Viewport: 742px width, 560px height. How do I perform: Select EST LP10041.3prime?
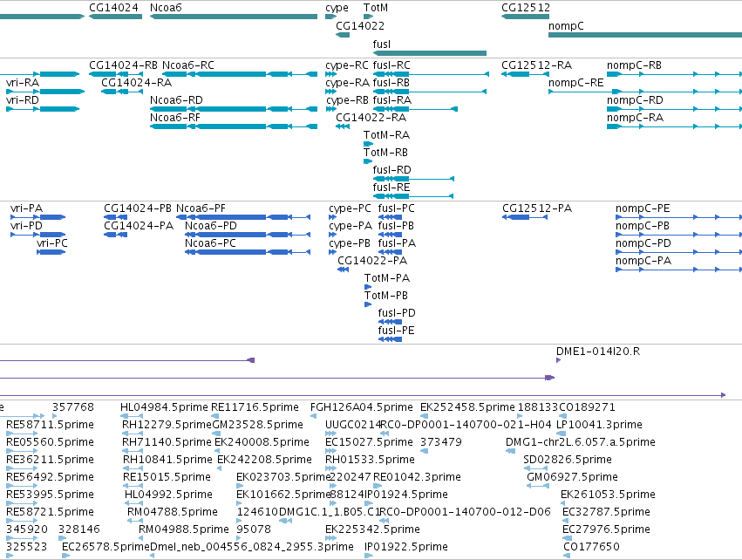tap(562, 434)
